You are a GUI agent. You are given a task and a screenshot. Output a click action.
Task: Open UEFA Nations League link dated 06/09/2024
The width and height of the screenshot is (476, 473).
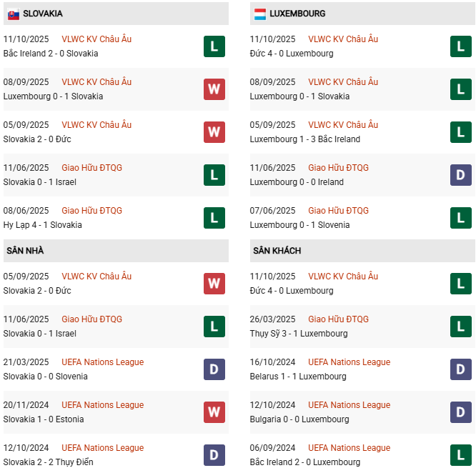coord(349,448)
